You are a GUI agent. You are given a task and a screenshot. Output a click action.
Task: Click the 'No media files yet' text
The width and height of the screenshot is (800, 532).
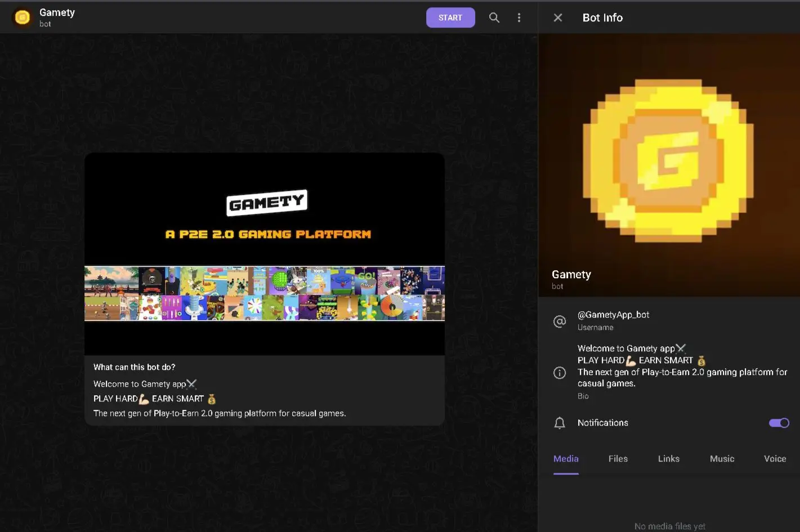coord(669,526)
